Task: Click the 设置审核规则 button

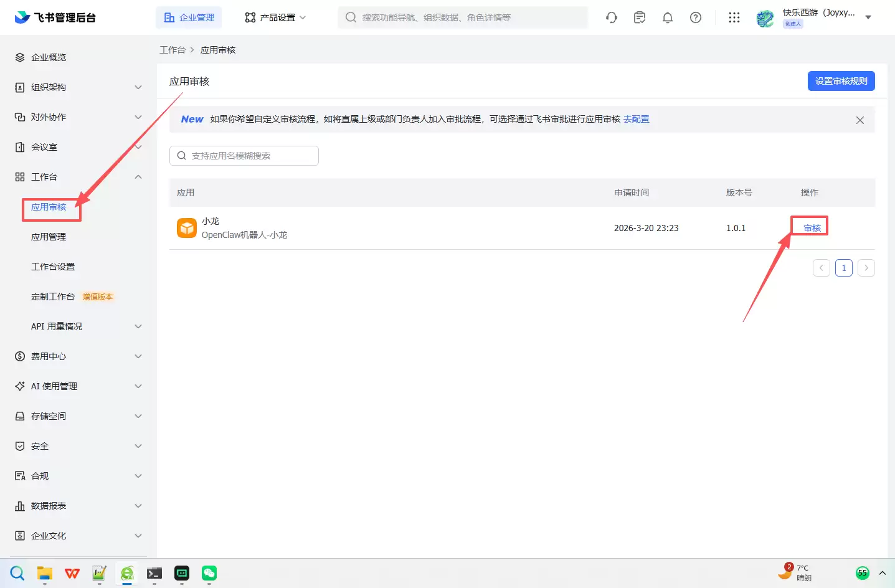Action: click(841, 81)
